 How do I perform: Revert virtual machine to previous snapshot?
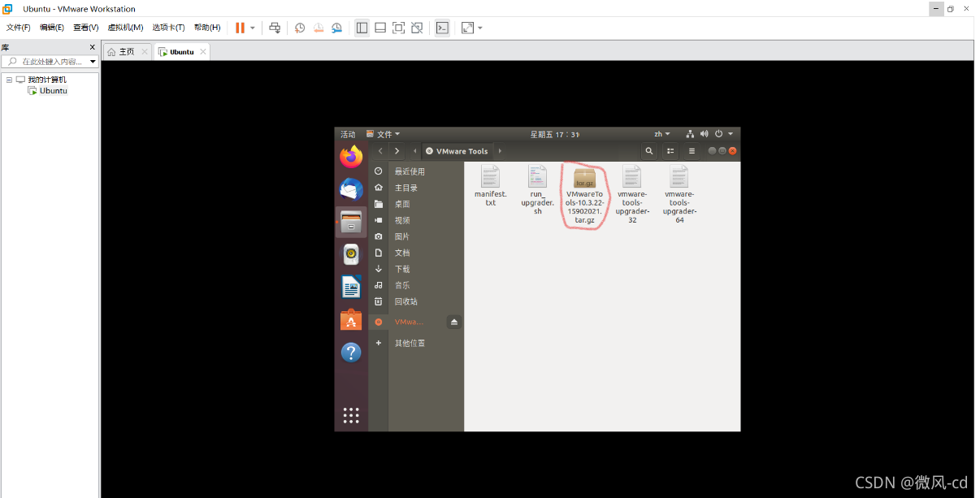(319, 28)
